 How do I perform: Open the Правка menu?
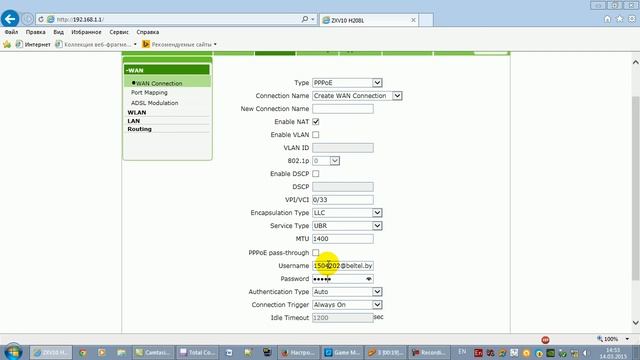coord(36,32)
